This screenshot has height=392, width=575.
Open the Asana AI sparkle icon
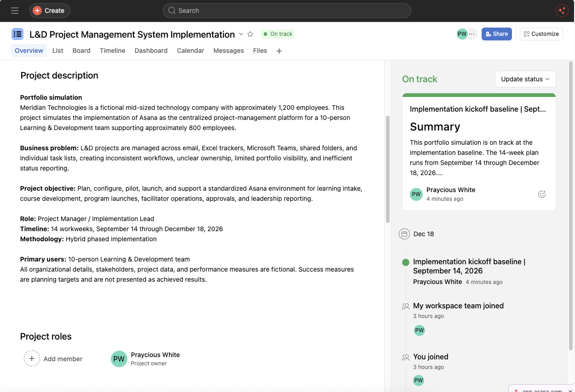(x=562, y=11)
